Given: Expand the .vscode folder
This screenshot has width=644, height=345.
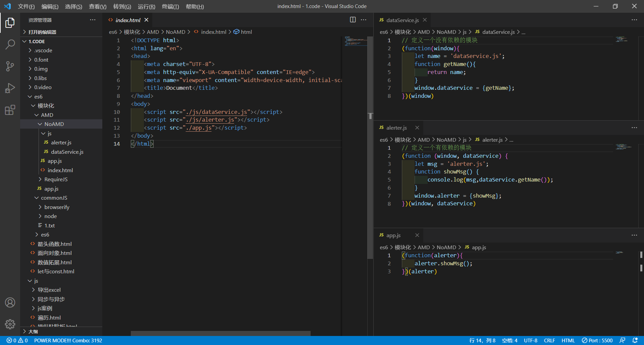Looking at the screenshot, I should point(61,50).
